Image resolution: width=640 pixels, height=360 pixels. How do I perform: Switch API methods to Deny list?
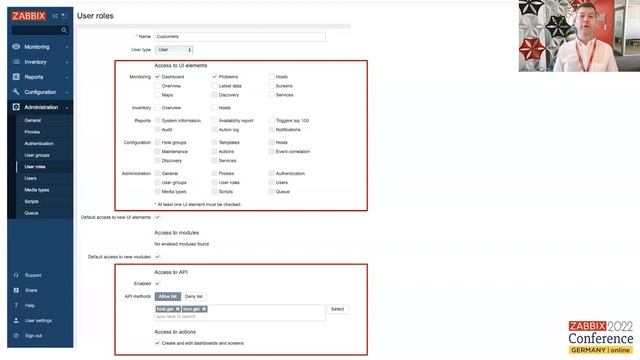click(x=193, y=296)
